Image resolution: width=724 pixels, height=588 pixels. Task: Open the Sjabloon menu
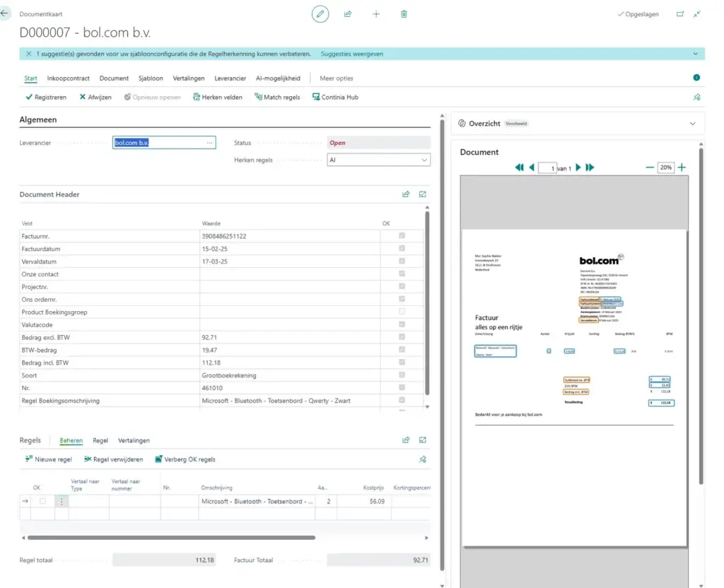[x=151, y=78]
